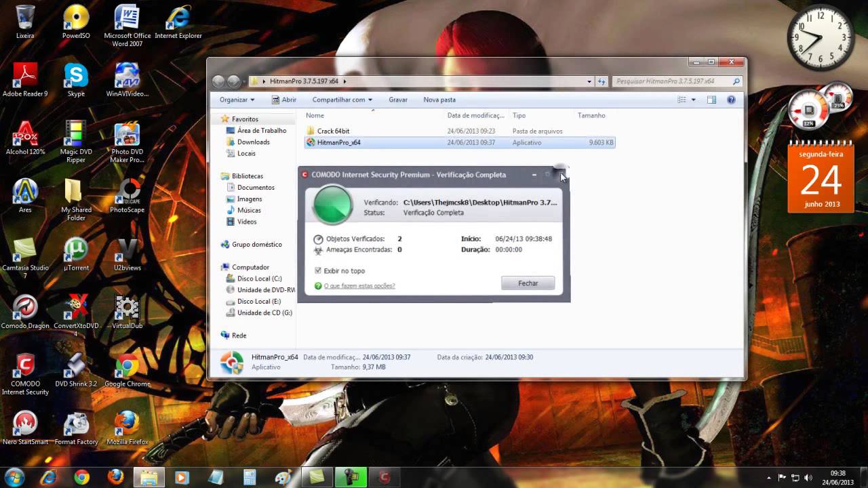Open the Windows Start button
Viewport: 868px width, 488px height.
click(14, 476)
